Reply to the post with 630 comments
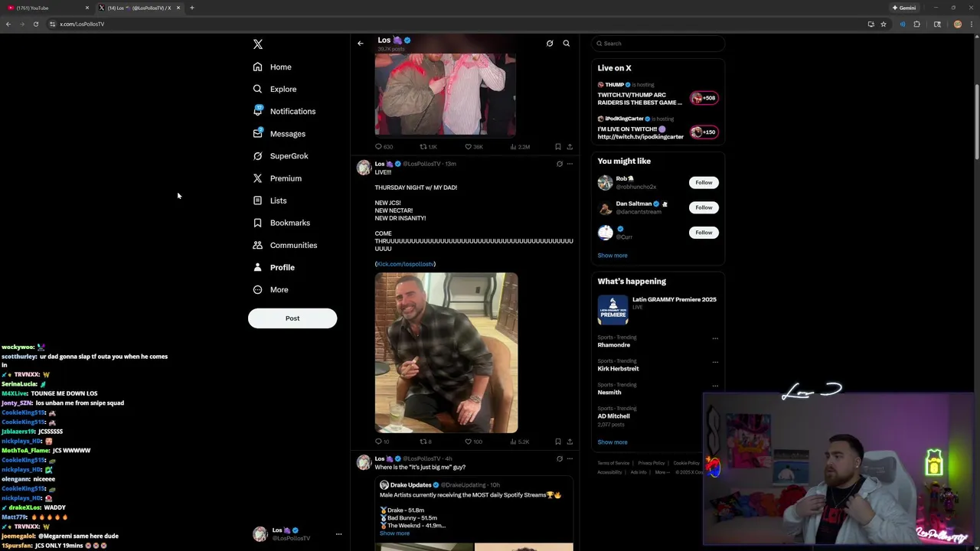Image resolution: width=980 pixels, height=551 pixels. 378,146
